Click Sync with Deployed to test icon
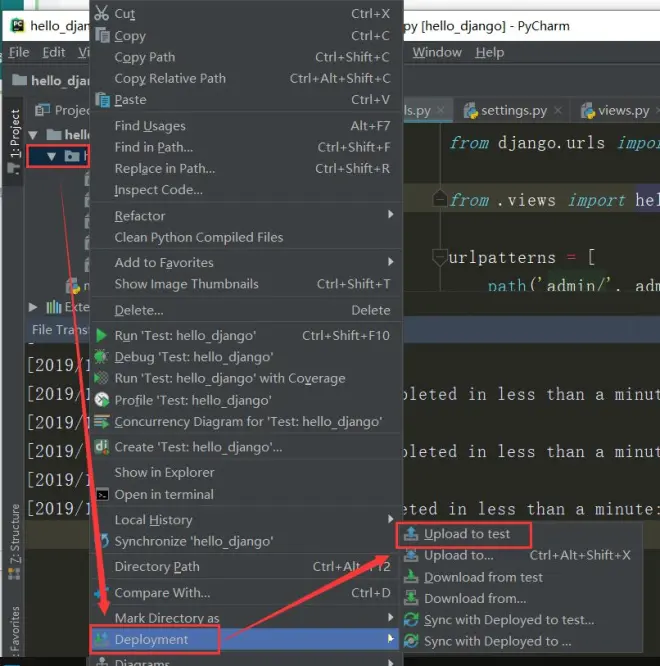This screenshot has width=660, height=666. click(x=411, y=620)
